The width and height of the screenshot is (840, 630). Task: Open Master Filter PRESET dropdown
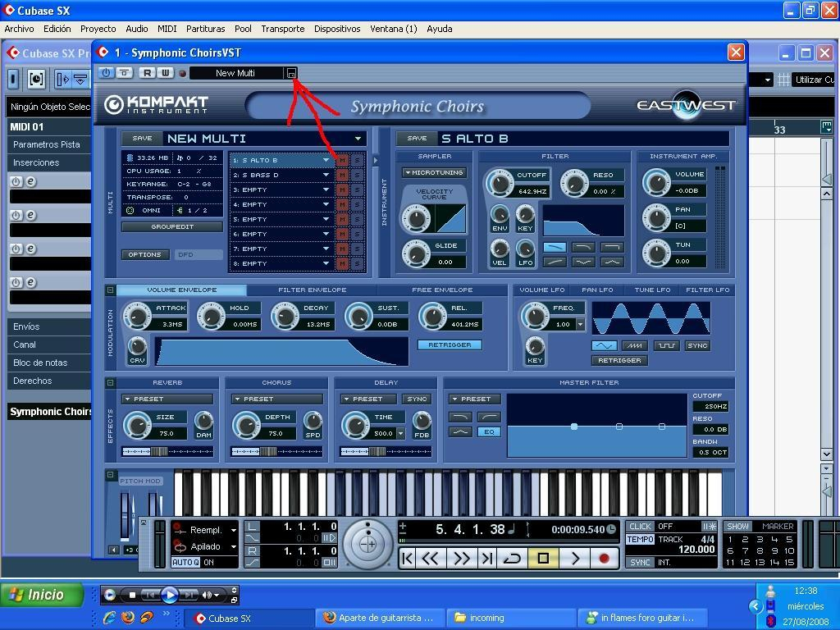[475, 399]
